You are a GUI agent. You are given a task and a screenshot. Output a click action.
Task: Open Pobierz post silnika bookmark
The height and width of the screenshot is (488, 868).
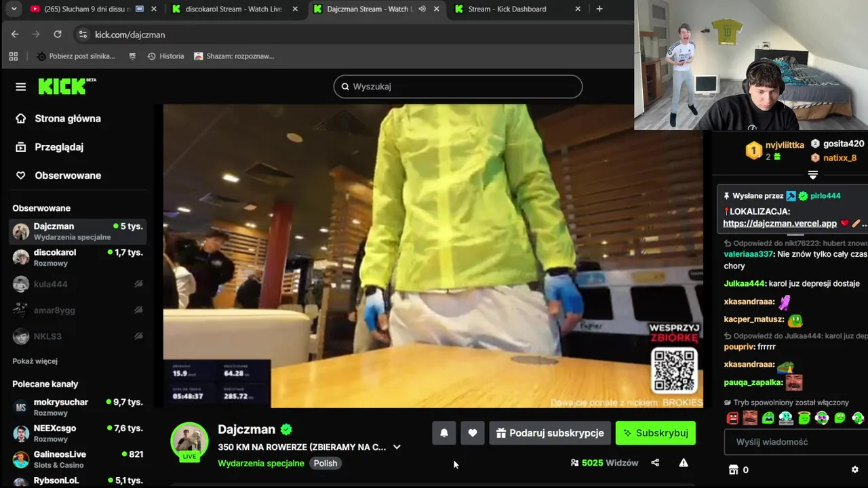76,56
